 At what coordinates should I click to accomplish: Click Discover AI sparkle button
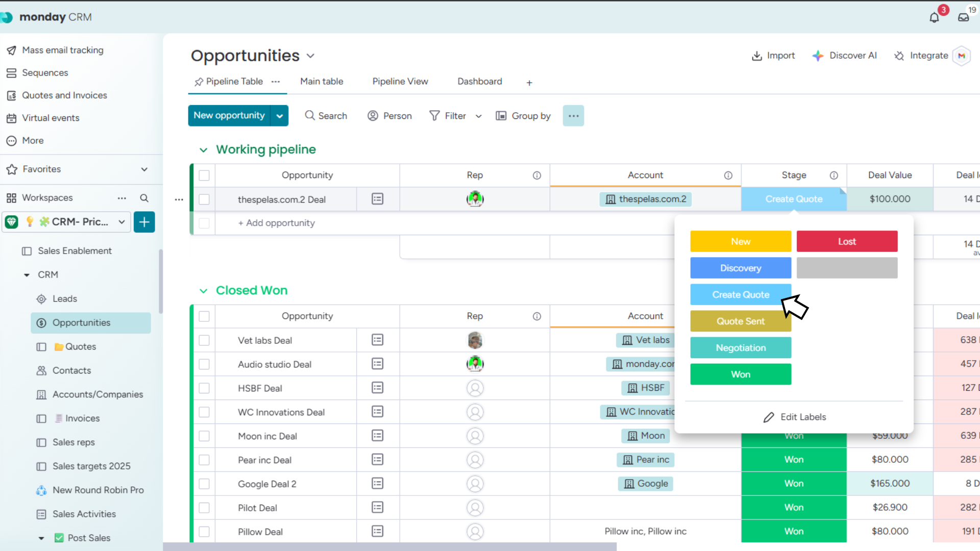(845, 56)
